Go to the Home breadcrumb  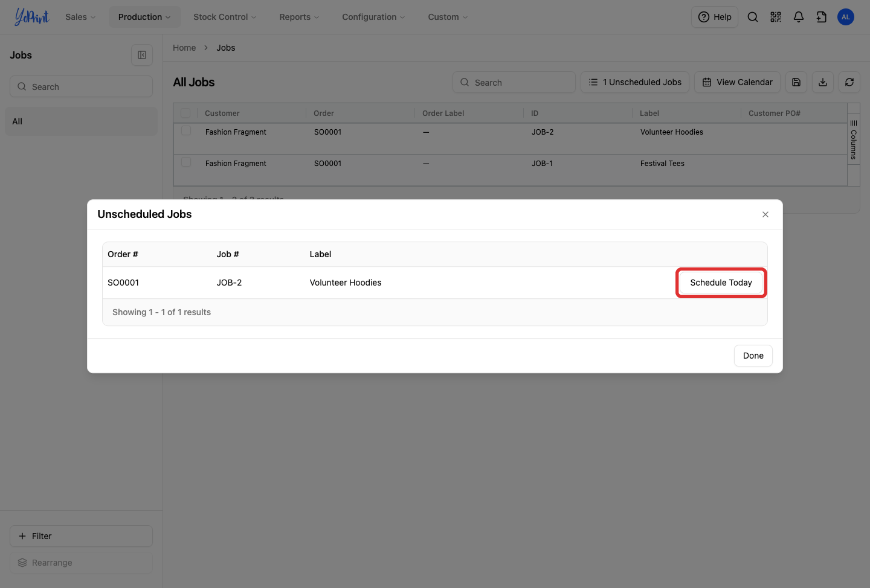(x=184, y=48)
